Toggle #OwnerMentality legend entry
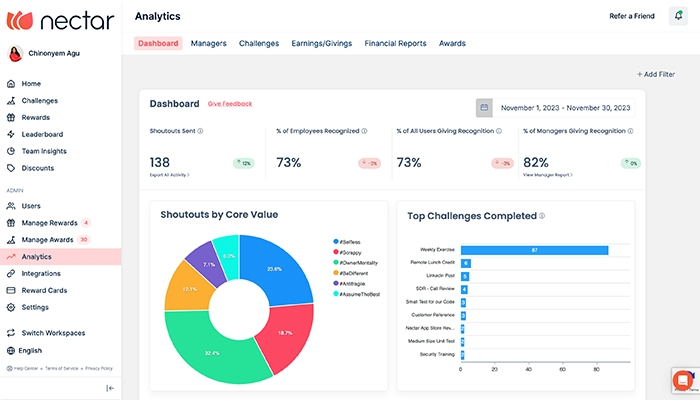The image size is (700, 400). click(x=355, y=262)
